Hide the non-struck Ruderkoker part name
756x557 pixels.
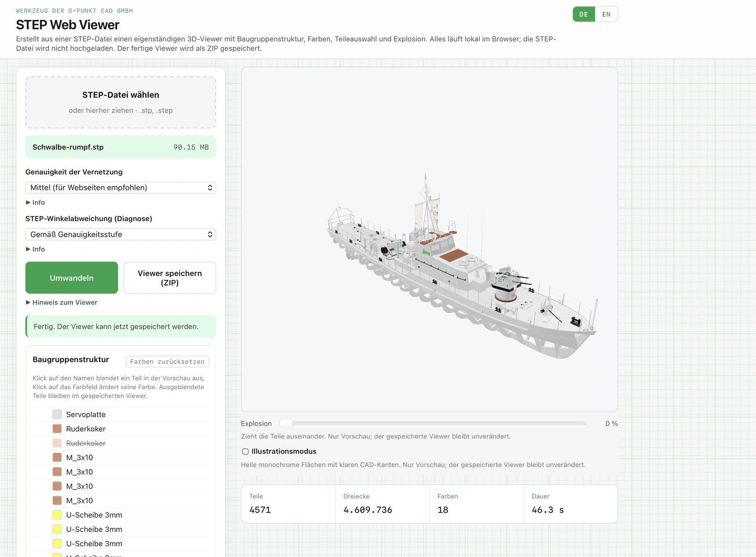pyautogui.click(x=86, y=429)
